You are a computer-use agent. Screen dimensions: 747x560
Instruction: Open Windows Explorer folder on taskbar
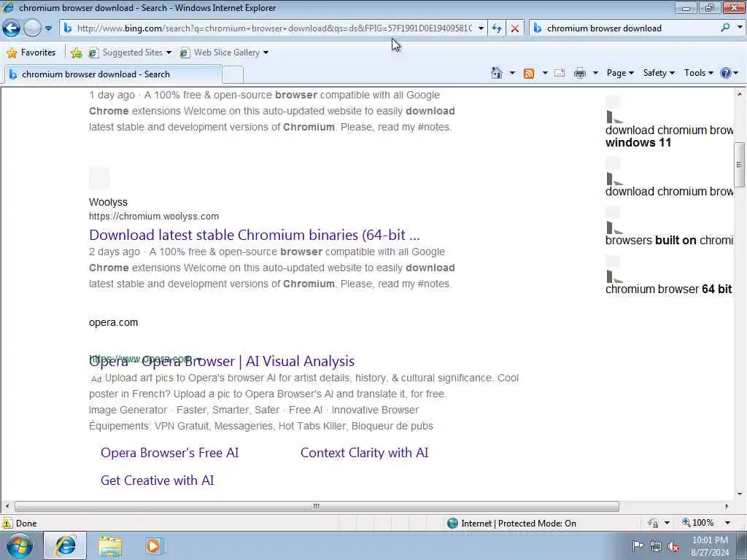click(111, 546)
